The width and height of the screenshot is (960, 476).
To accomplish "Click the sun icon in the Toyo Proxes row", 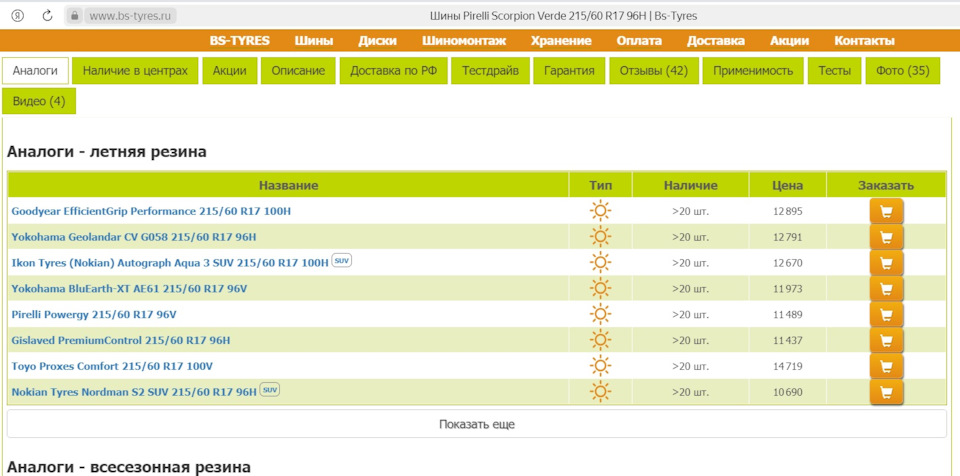I will pos(600,366).
